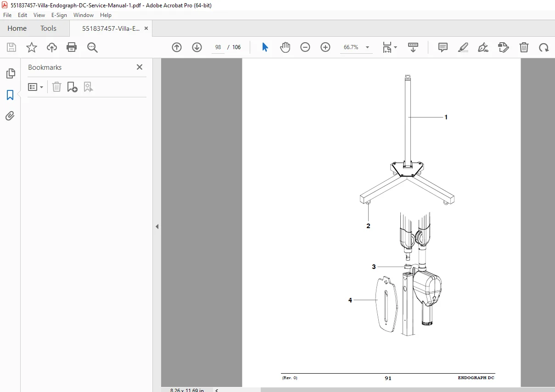Upload the file to cloud storage
Image resolution: width=555 pixels, height=392 pixels.
(x=52, y=47)
